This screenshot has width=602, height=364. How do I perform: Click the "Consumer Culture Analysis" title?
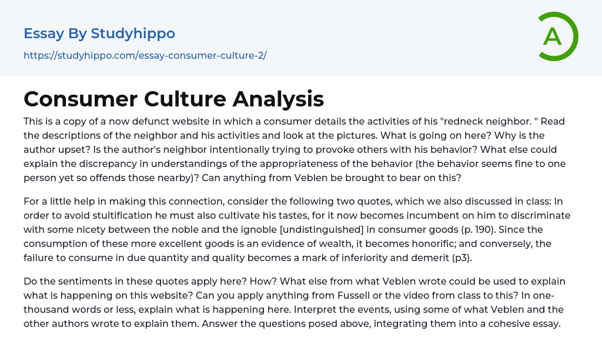[x=173, y=99]
